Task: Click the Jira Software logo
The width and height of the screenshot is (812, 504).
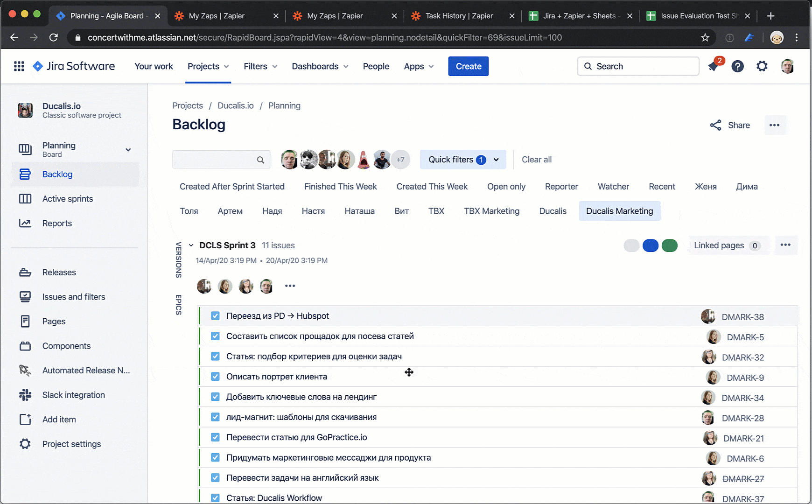Action: click(74, 66)
